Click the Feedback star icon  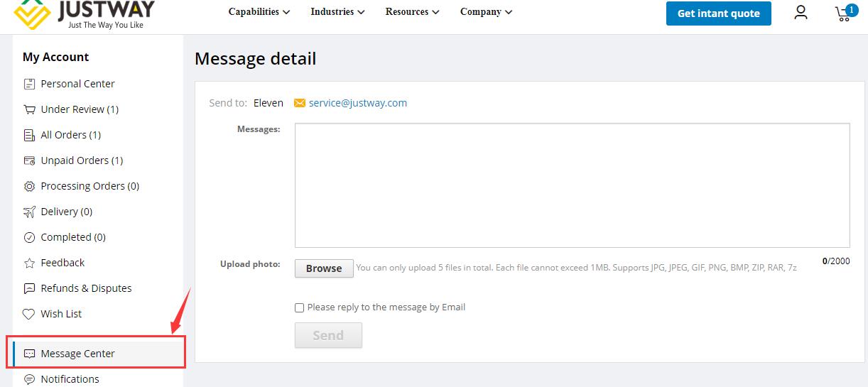tap(29, 263)
